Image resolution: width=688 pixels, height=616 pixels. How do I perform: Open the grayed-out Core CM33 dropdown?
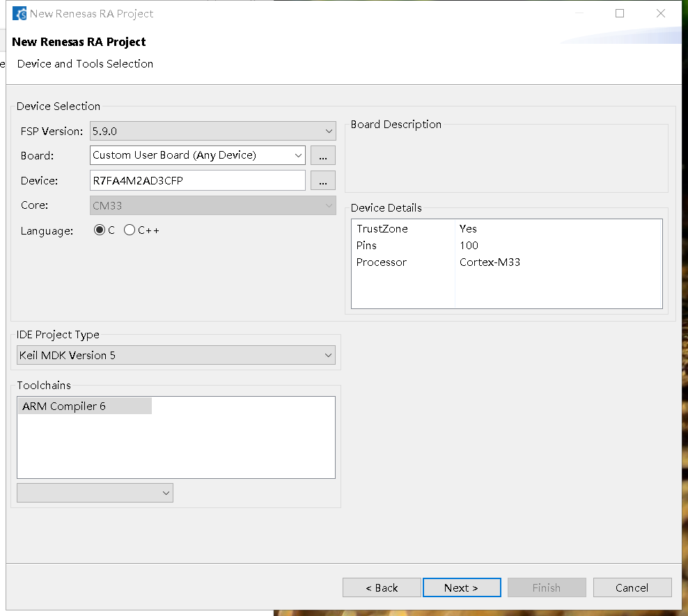(213, 205)
